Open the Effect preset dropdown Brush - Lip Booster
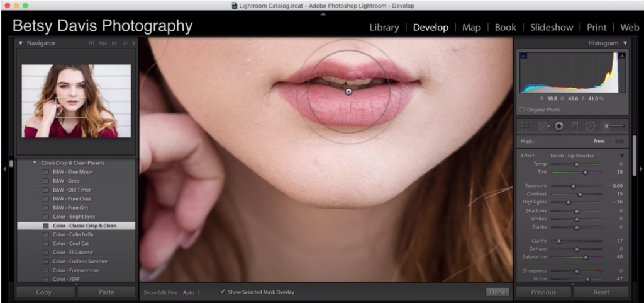The height and width of the screenshot is (303, 644). click(x=575, y=156)
